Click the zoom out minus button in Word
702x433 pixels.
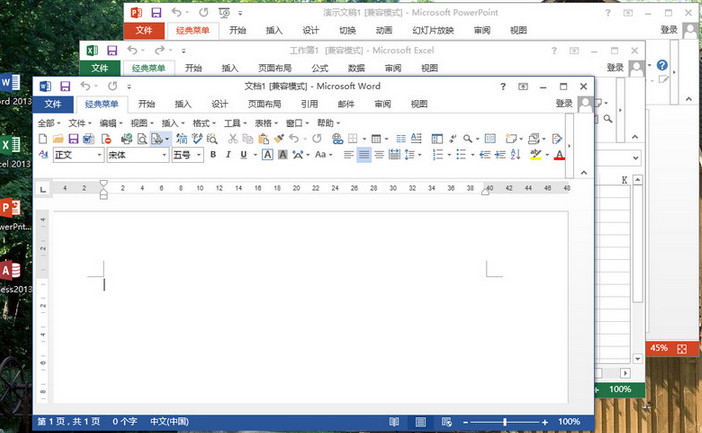(x=466, y=422)
